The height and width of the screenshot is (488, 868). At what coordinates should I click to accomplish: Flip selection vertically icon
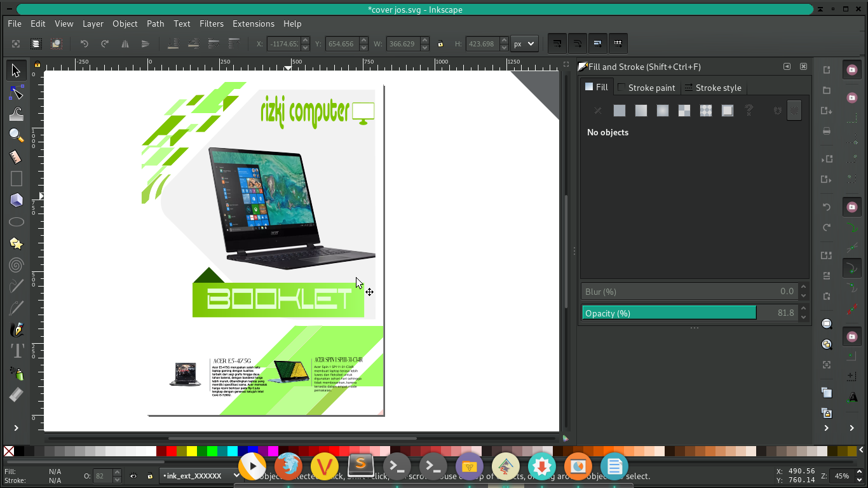click(x=146, y=44)
